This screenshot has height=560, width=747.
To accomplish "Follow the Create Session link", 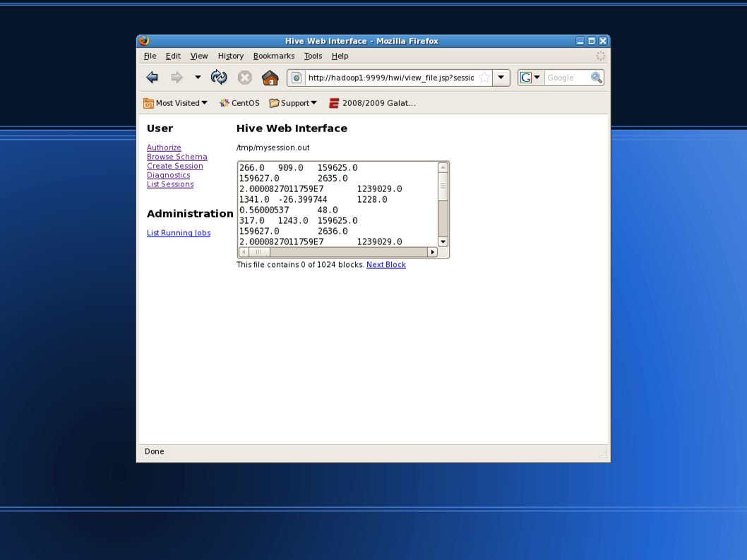I will (x=175, y=166).
